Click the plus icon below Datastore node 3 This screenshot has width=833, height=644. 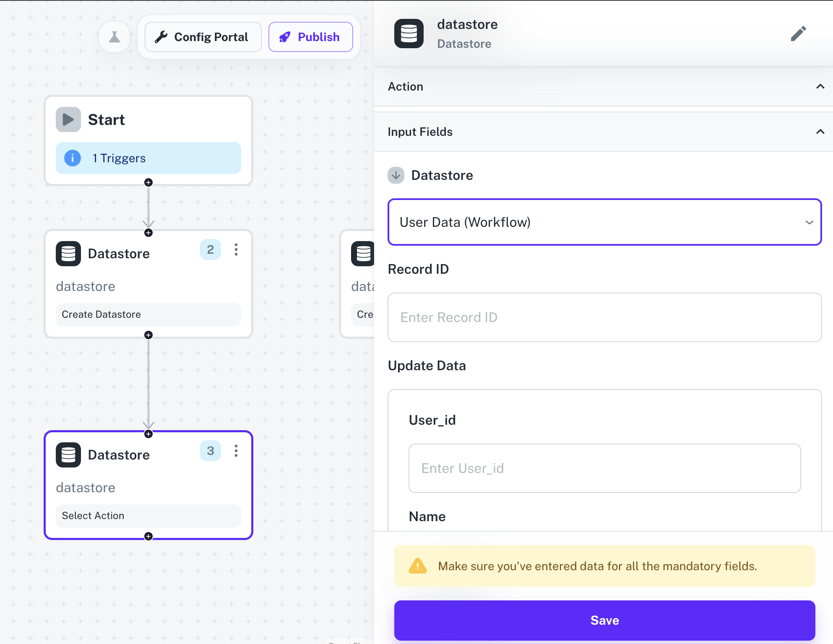point(148,536)
